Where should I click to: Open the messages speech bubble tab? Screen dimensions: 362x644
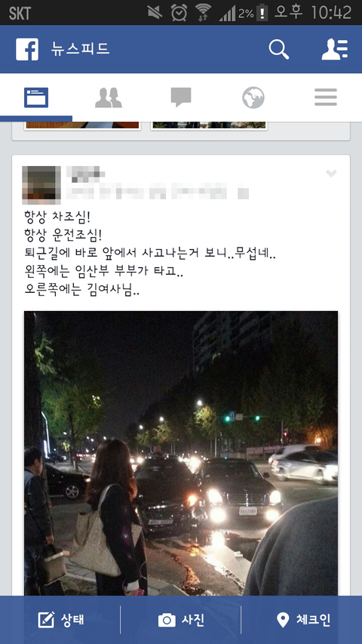[x=181, y=97]
